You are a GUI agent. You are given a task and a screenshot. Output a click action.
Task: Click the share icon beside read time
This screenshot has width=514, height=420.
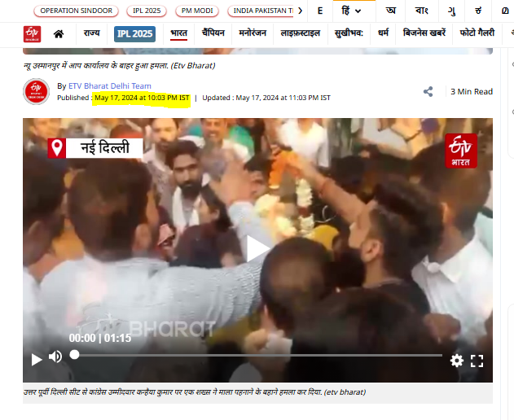pos(428,92)
